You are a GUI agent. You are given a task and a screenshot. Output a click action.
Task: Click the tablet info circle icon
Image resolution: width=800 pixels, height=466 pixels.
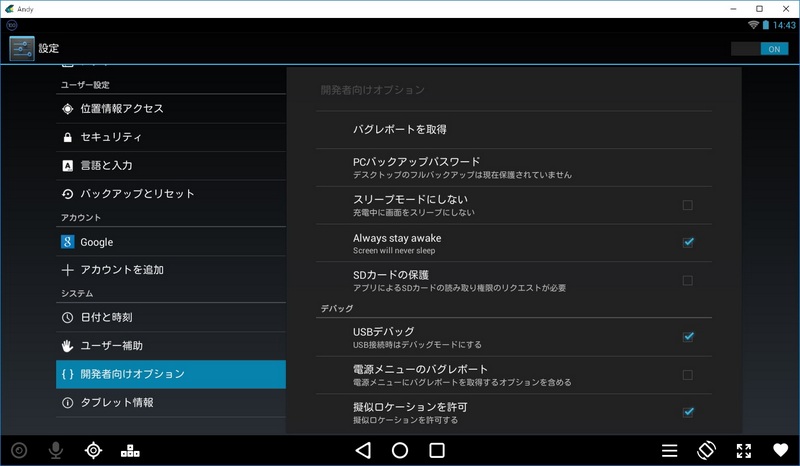point(67,403)
